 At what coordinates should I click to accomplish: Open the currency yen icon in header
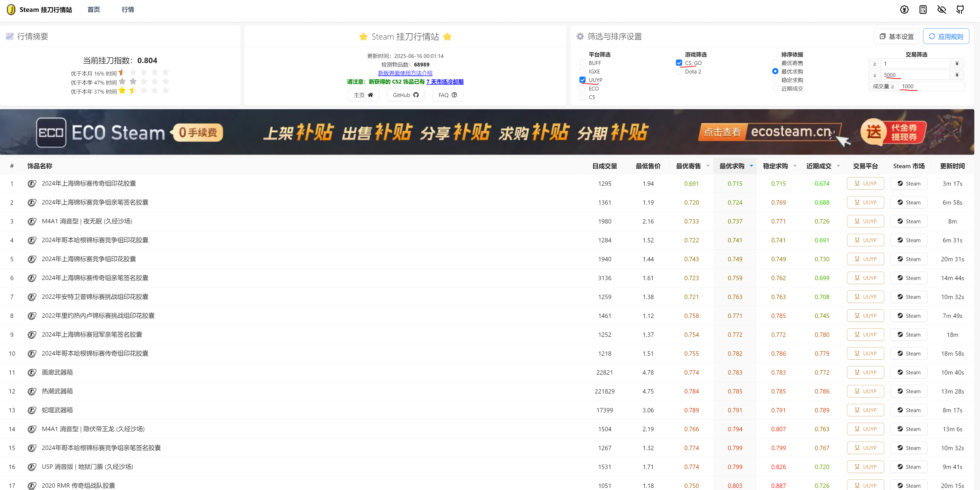[904, 10]
